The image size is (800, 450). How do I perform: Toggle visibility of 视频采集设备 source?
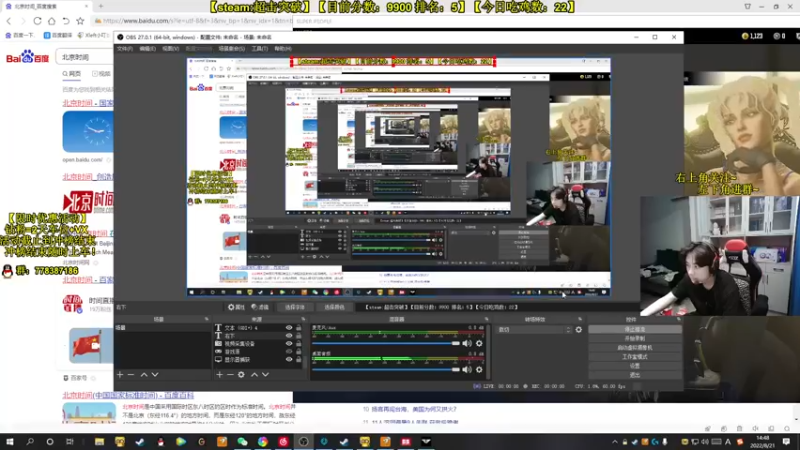(x=289, y=344)
